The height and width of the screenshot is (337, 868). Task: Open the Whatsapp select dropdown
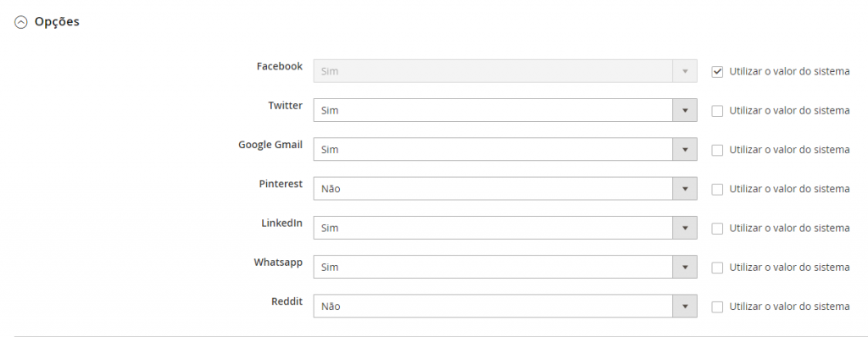point(505,267)
